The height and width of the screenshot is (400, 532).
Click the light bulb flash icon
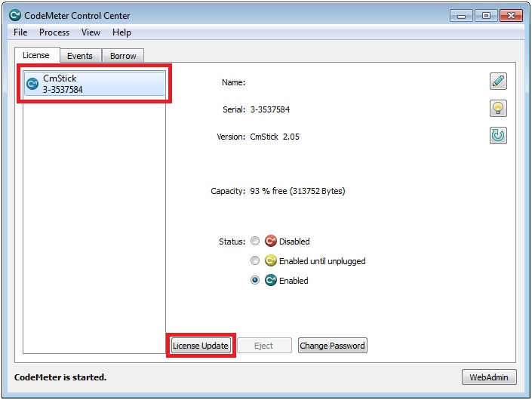click(x=498, y=109)
